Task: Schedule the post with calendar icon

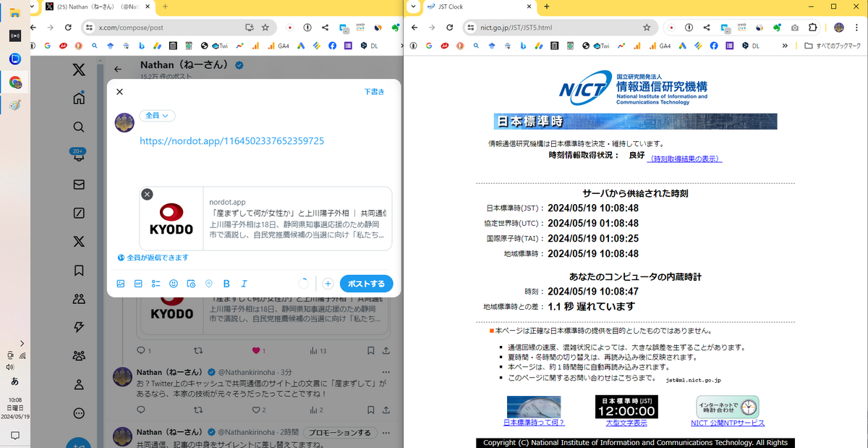Action: coord(191,284)
